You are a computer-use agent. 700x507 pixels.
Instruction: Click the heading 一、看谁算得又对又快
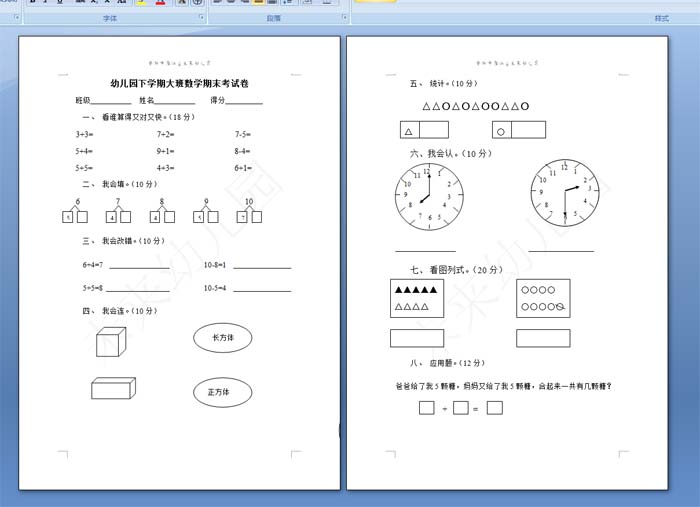(138, 117)
